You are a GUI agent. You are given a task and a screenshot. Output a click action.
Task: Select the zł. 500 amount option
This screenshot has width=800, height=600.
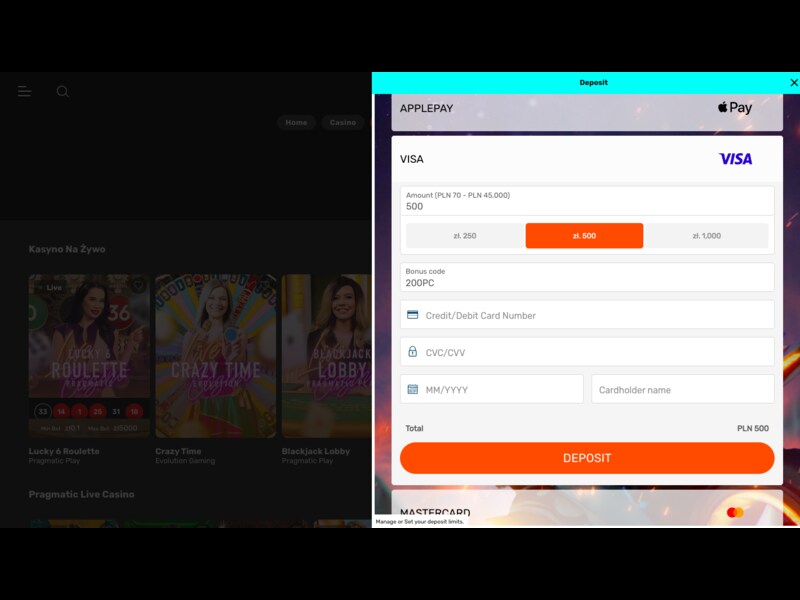click(584, 236)
